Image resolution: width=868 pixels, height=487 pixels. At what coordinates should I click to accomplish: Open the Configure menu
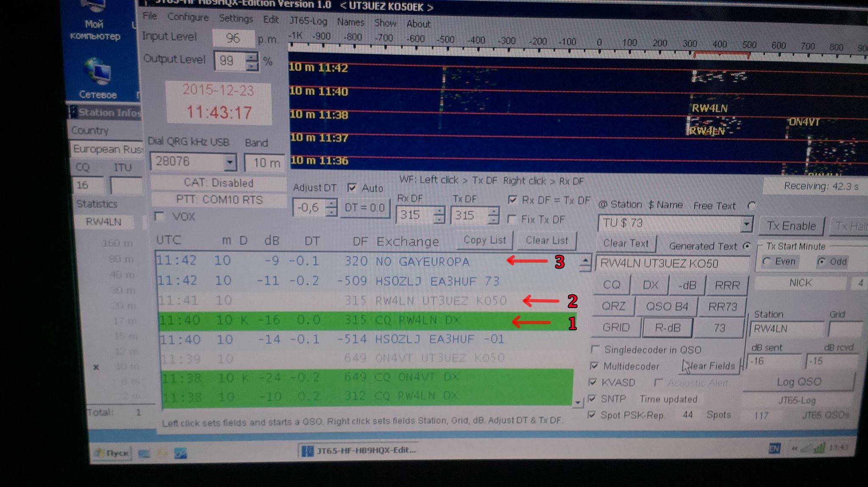point(188,17)
